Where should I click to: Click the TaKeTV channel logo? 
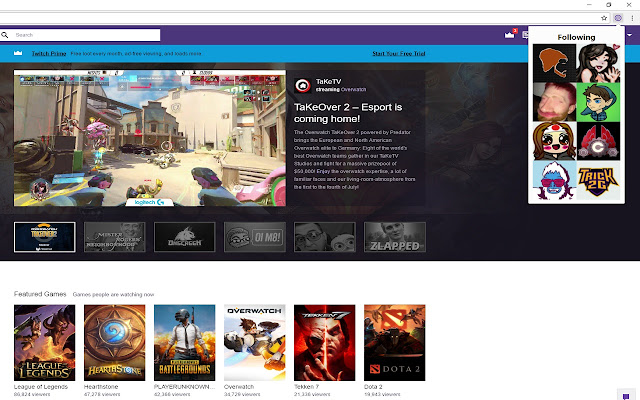pos(302,85)
